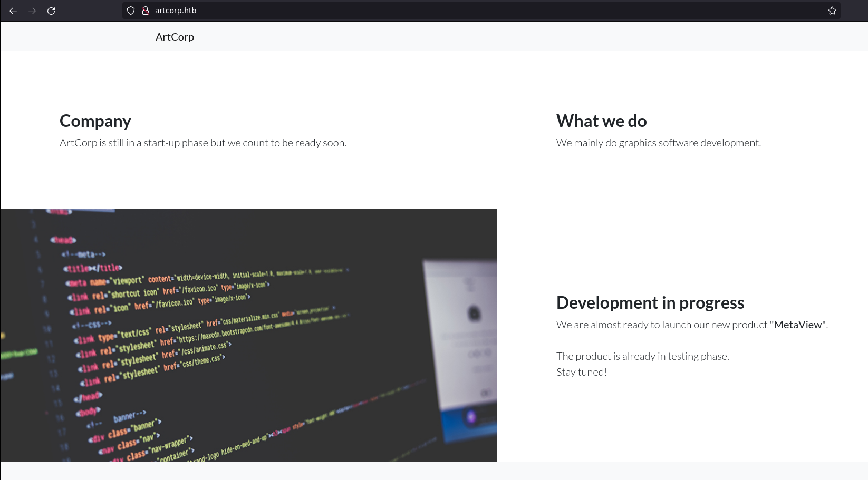Select the ArtCorp navbar brand

(175, 36)
